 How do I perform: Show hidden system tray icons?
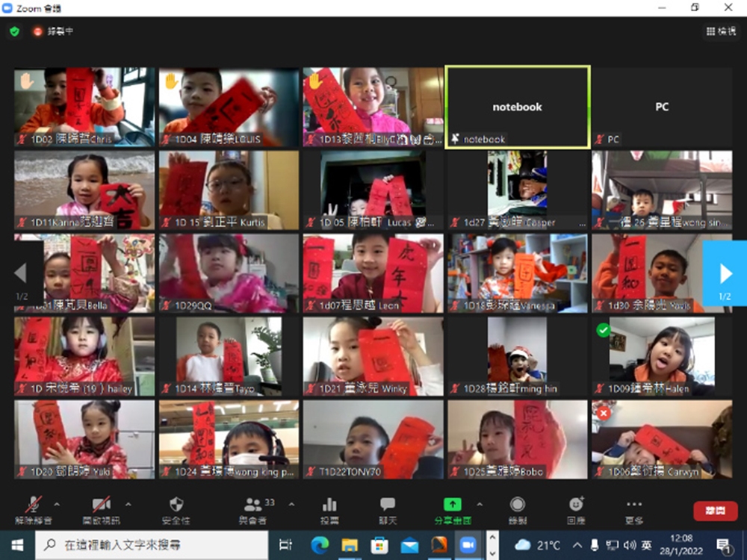[x=577, y=545]
